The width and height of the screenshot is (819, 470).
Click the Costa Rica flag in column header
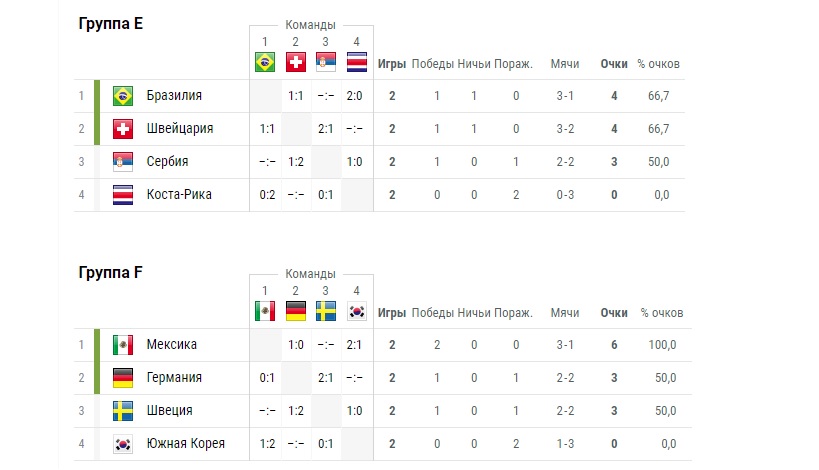(357, 62)
